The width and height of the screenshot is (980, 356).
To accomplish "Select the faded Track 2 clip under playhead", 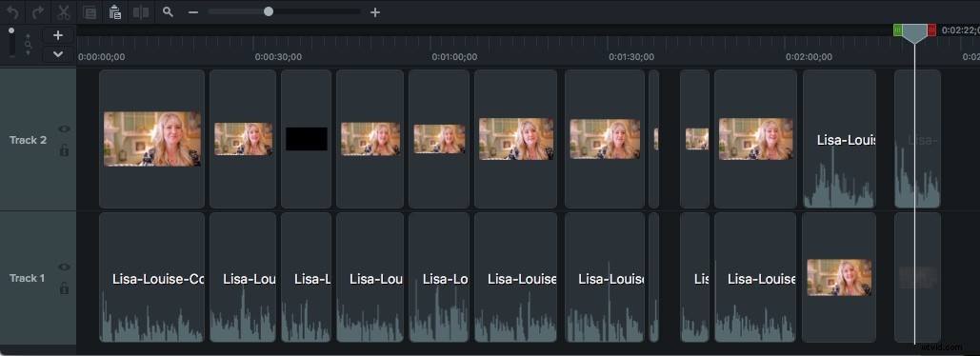I will pyautogui.click(x=917, y=139).
